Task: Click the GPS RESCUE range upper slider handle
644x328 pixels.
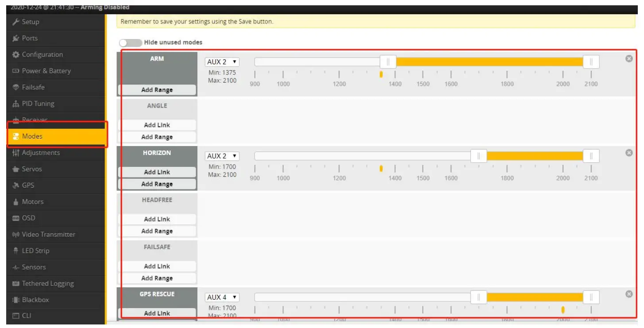Action: point(591,297)
